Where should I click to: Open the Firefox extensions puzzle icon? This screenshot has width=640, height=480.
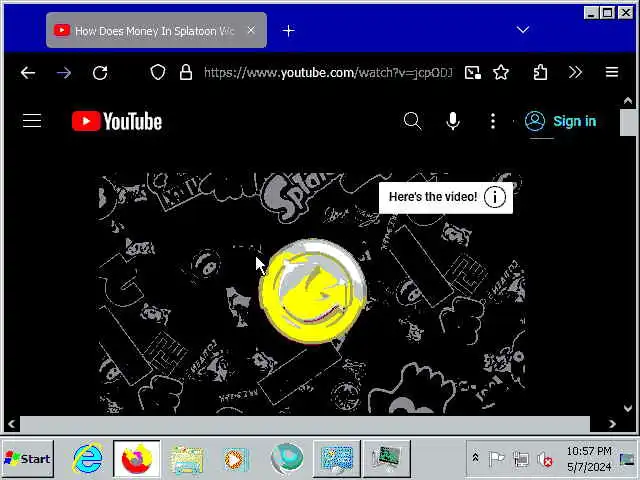540,73
